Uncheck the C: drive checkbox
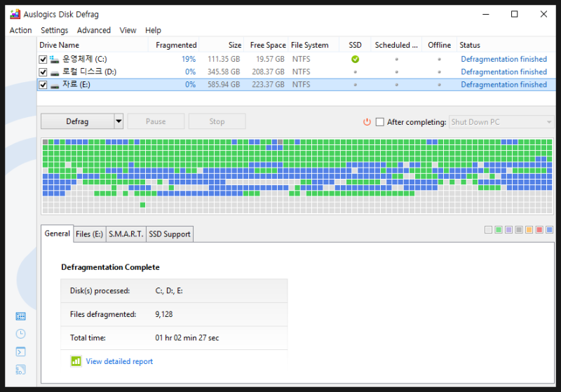Image resolution: width=561 pixels, height=392 pixels. coord(43,60)
